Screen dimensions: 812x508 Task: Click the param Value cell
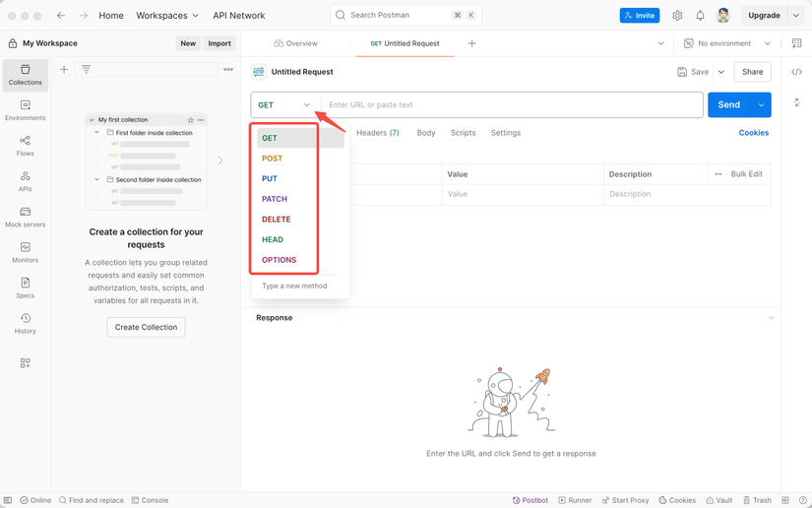[x=522, y=194]
